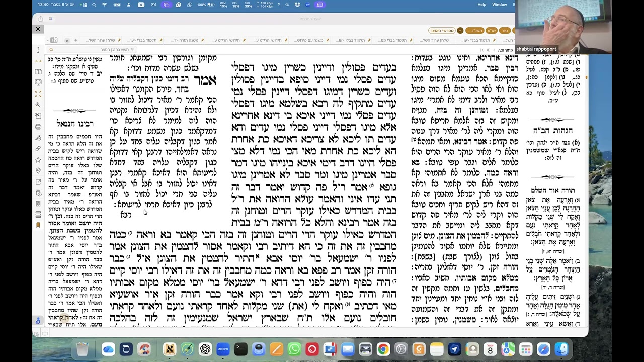Click the star favorites icon in sidebar
644x362 pixels.
38,160
